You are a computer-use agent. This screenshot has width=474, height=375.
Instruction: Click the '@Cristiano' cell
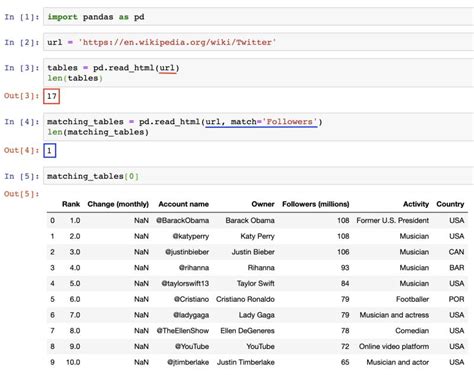point(192,299)
